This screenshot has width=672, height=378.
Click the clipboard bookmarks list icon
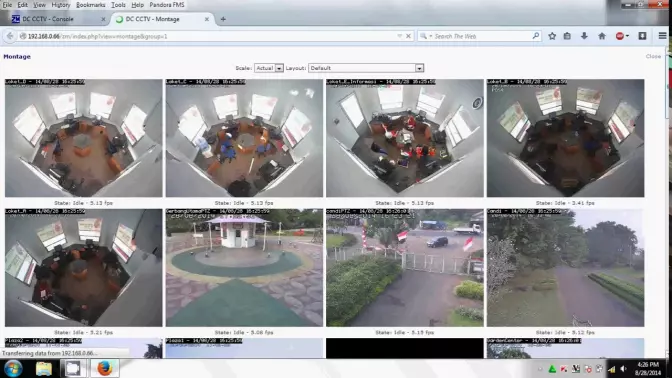[567, 36]
